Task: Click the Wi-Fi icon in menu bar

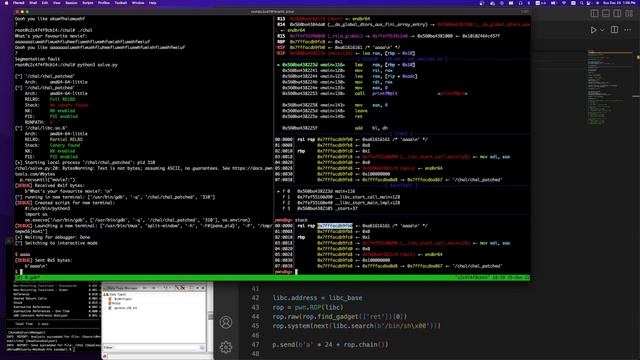Action: 564,3
